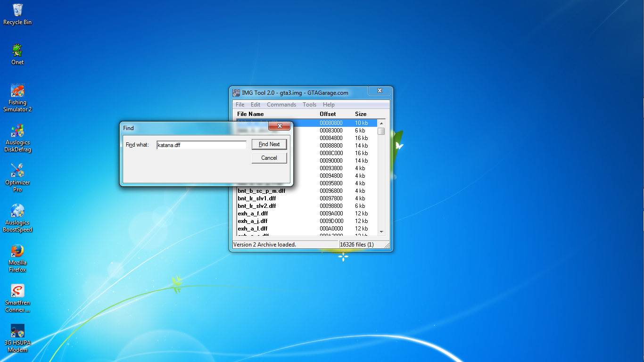Click offset value 00083000
The height and width of the screenshot is (362, 644).
331,131
